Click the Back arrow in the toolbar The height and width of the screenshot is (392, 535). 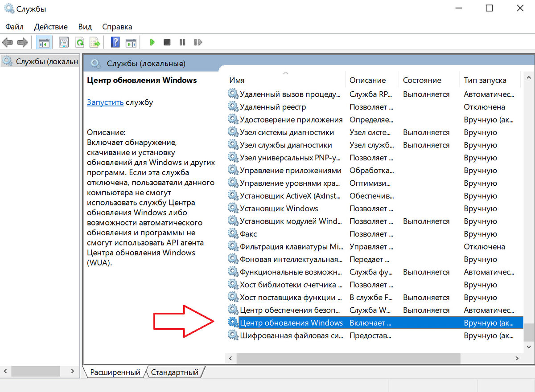tap(7, 42)
